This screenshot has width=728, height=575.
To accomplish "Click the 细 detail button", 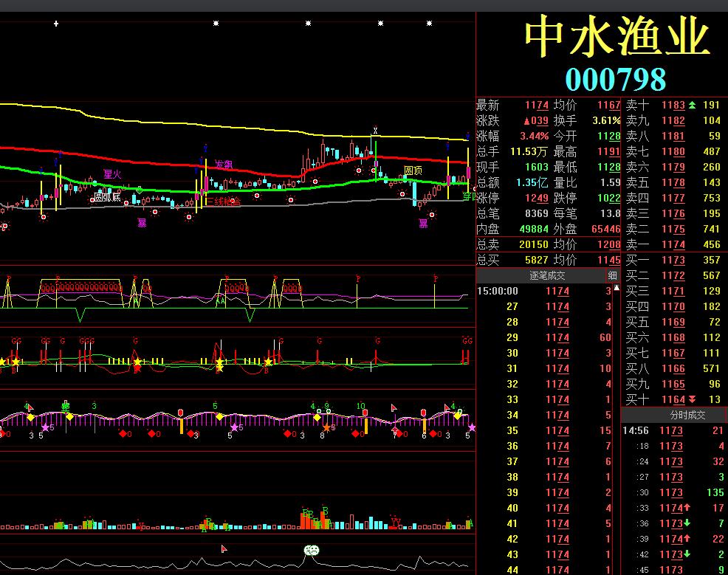I will [612, 275].
